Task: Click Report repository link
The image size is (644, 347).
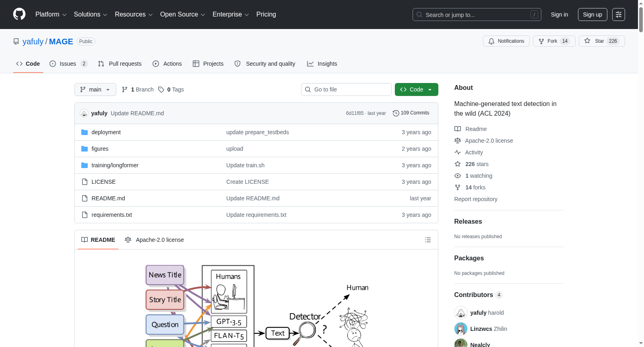Action: tap(476, 199)
